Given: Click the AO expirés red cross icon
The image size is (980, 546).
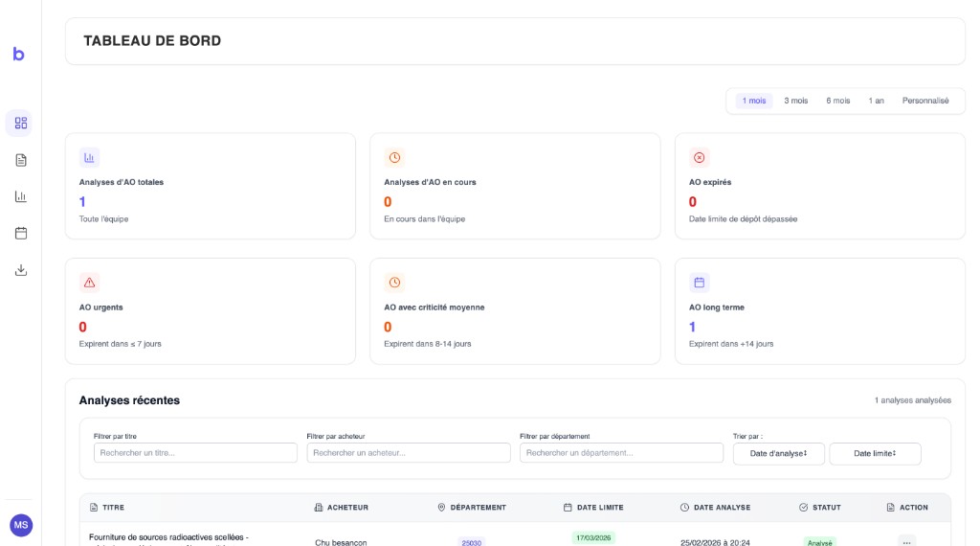Looking at the screenshot, I should pyautogui.click(x=699, y=157).
